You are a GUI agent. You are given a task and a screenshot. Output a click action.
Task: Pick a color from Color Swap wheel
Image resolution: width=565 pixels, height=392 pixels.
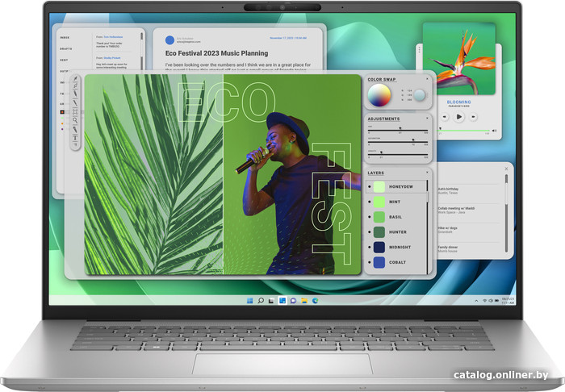pyautogui.click(x=379, y=95)
